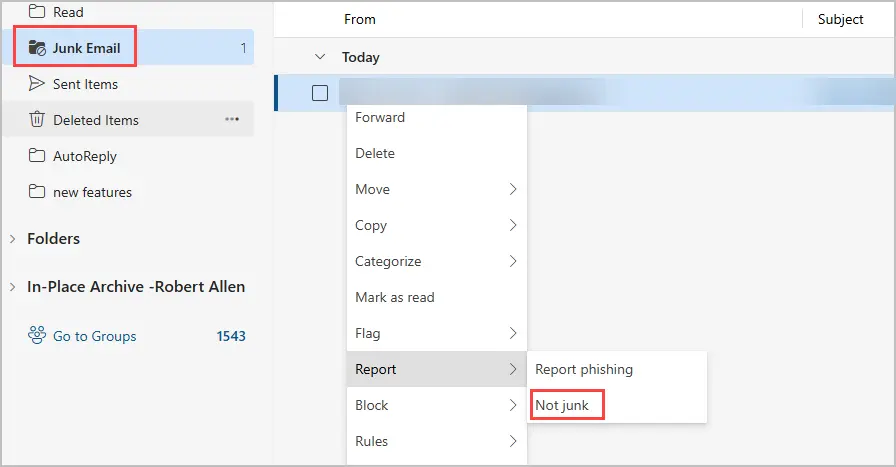896x467 pixels.
Task: Click the Read folder icon
Action: coord(37,12)
